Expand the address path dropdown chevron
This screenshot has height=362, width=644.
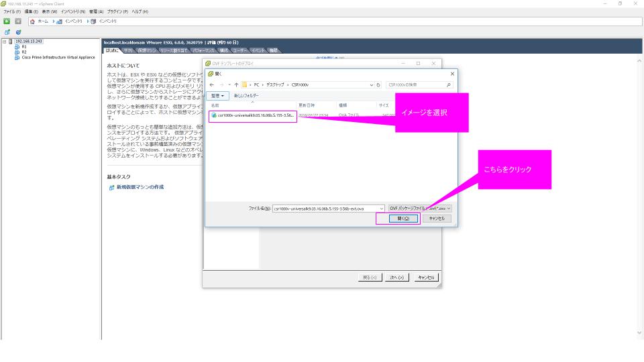pyautogui.click(x=371, y=85)
